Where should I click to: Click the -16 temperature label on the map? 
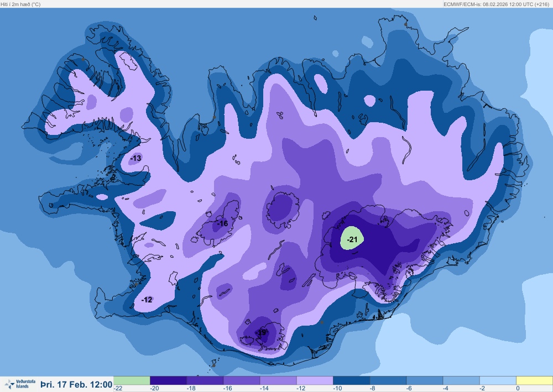(x=222, y=223)
